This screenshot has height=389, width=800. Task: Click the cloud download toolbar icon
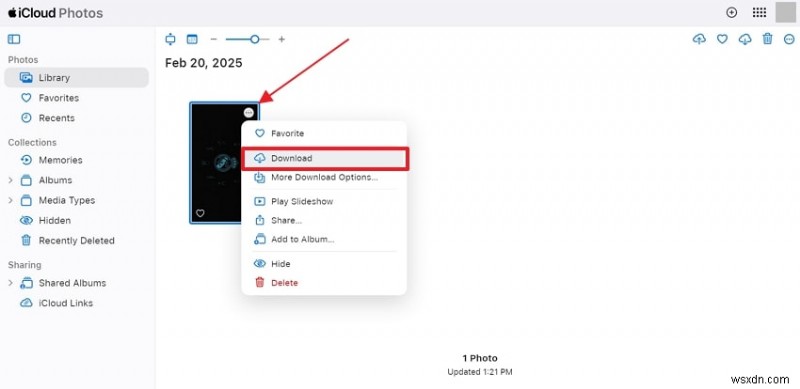(x=745, y=39)
